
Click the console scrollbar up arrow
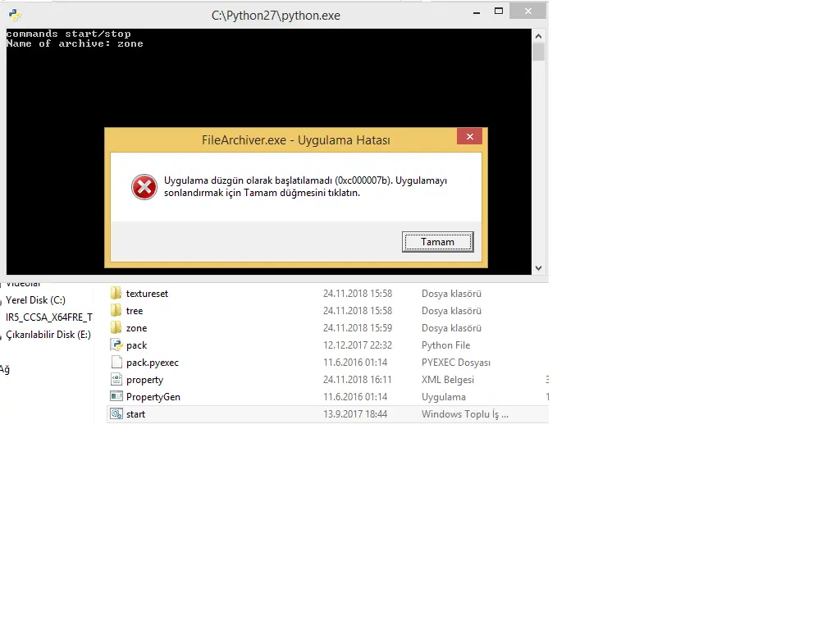click(538, 36)
